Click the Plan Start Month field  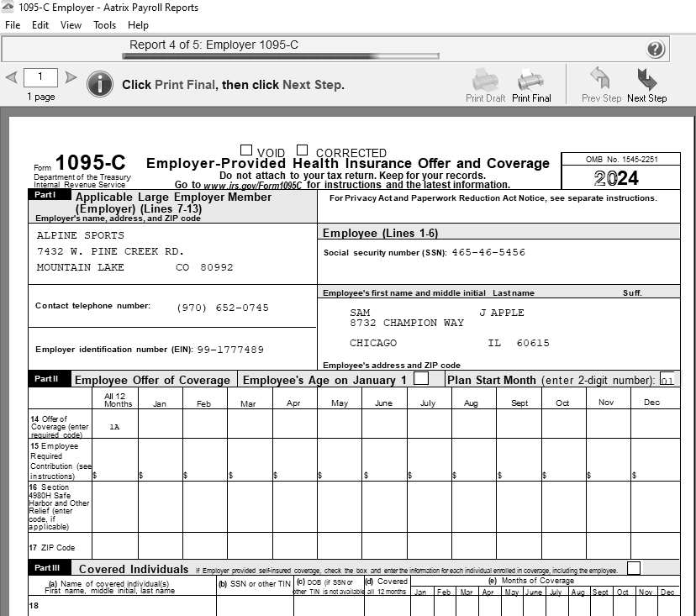tap(667, 379)
